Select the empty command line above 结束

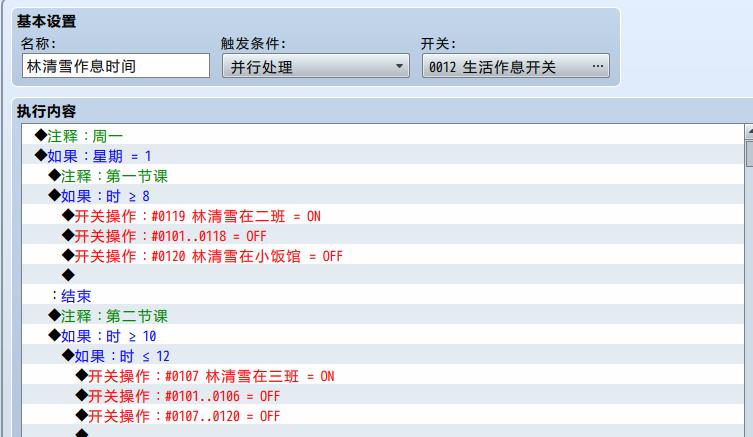[383, 276]
